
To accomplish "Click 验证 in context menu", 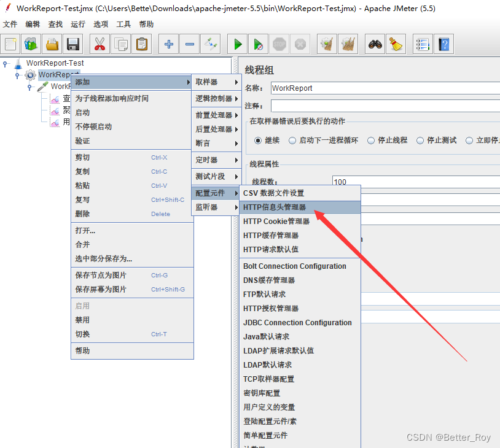I will (132, 141).
